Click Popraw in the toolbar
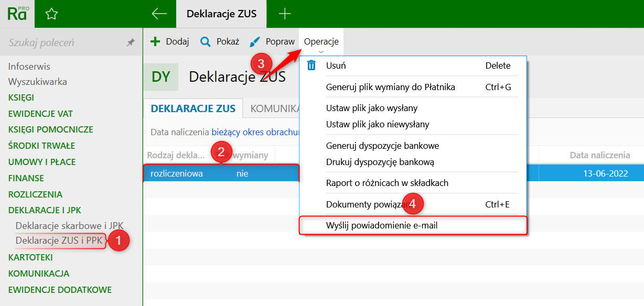Image resolution: width=644 pixels, height=306 pixels. tap(272, 41)
